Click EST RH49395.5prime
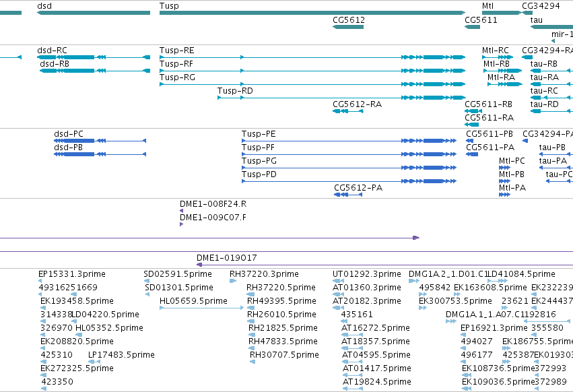 coord(281,301)
